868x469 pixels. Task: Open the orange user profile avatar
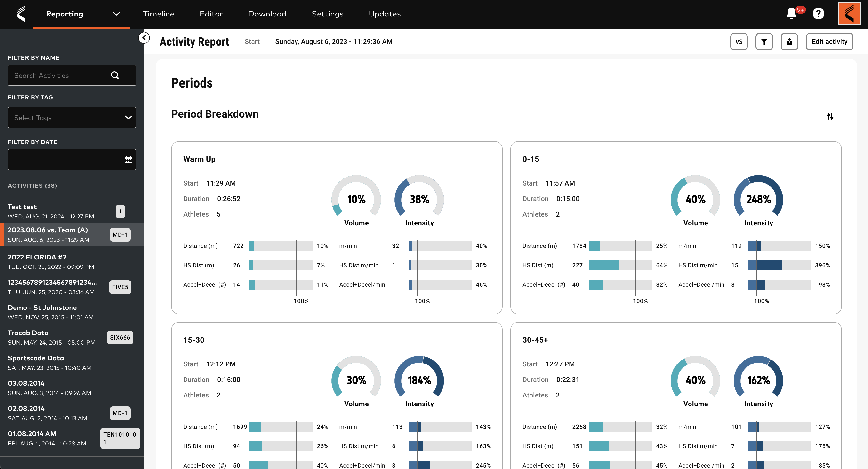[x=849, y=14]
